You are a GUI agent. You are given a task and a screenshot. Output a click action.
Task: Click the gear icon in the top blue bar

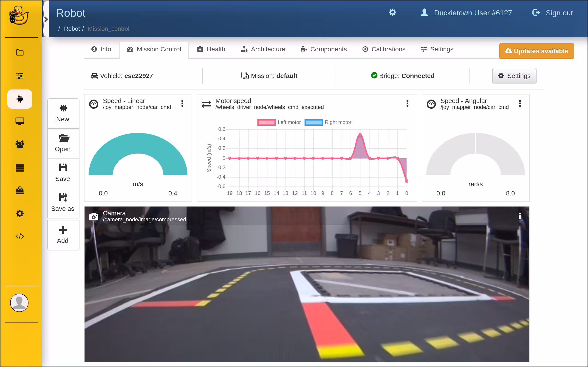click(392, 12)
